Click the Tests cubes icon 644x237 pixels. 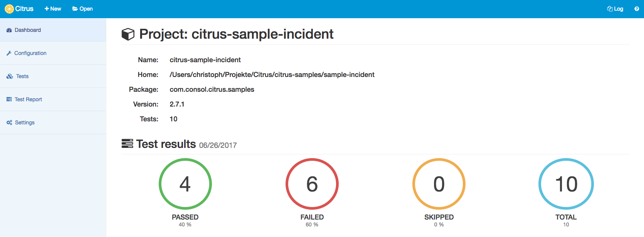10,77
